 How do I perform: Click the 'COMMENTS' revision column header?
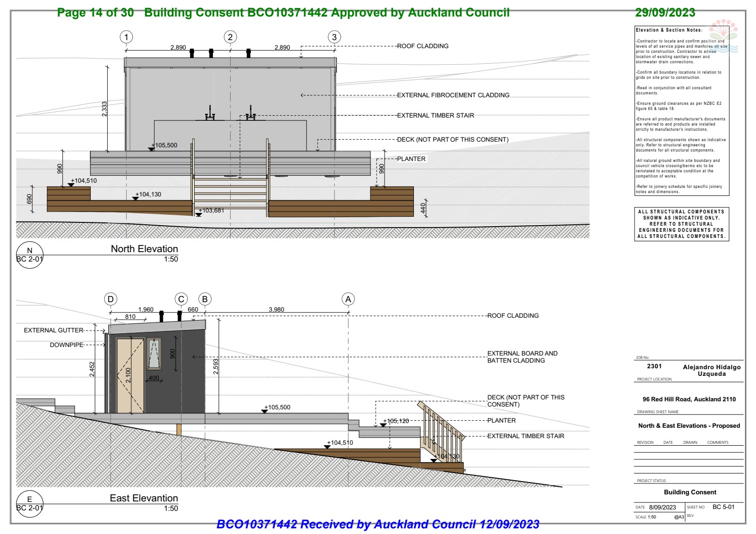coord(718,442)
